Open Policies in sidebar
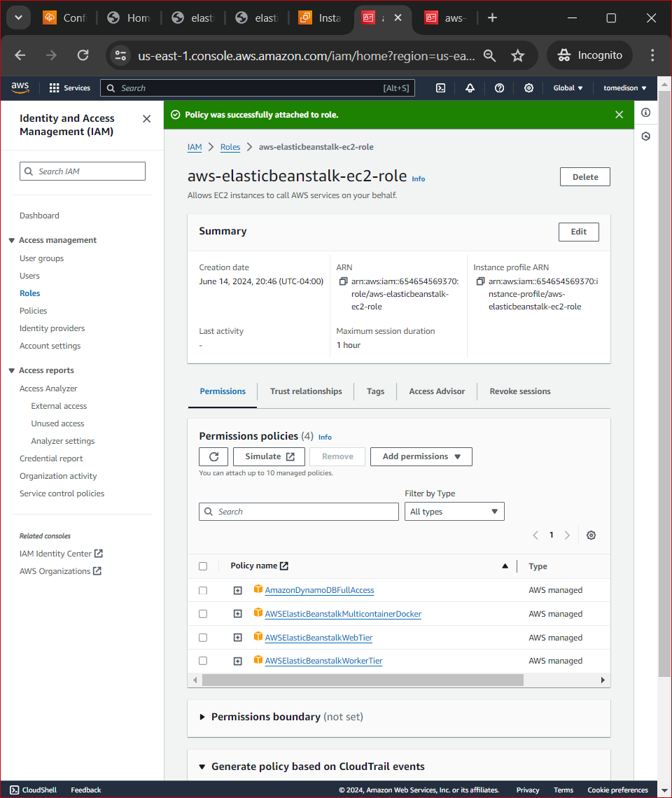Screen dimensions: 672x798 click(33, 311)
